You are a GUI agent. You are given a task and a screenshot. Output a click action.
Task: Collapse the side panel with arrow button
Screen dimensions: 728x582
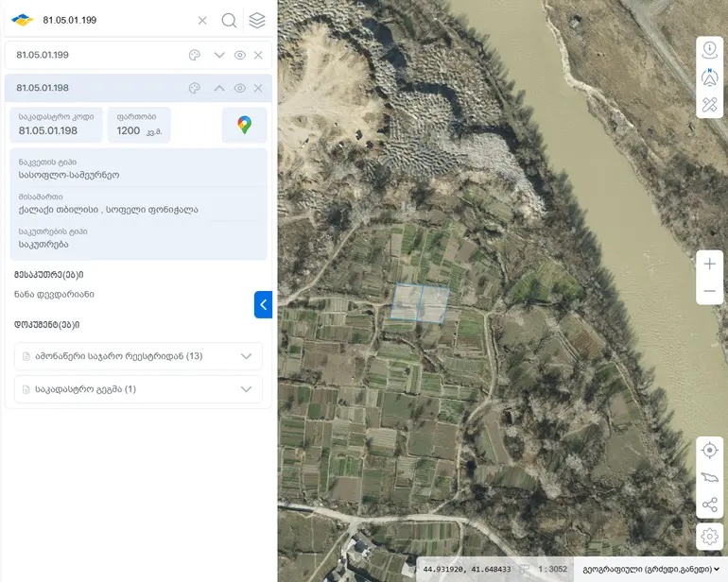tap(263, 304)
